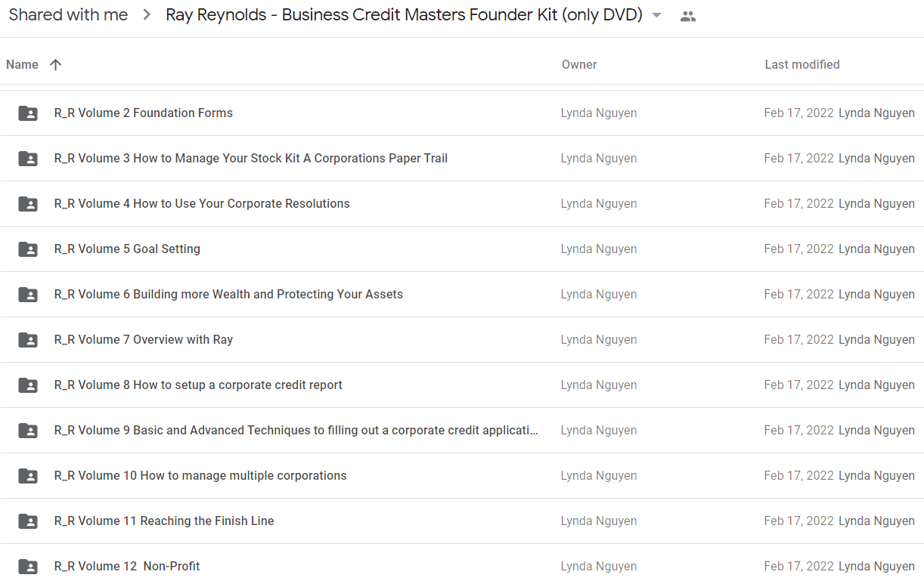Screen dimensions: 924x584
Task: Select R_R Volume 5 Goal Setting
Action: coord(127,249)
